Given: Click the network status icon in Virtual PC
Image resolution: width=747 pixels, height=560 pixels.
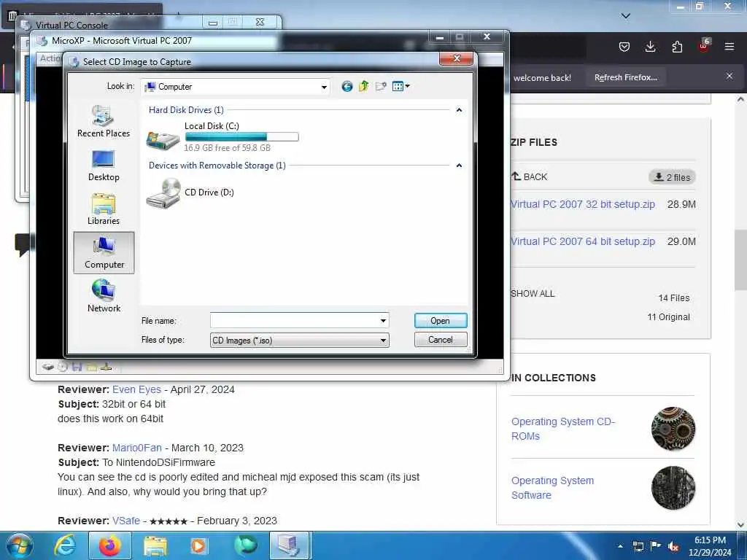Looking at the screenshot, I should pos(106,367).
